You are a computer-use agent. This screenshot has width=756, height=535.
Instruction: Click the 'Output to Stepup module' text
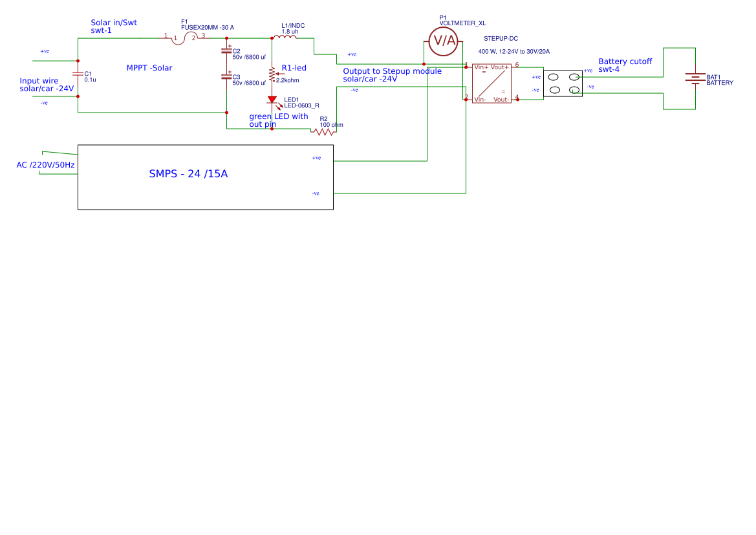[x=392, y=71]
